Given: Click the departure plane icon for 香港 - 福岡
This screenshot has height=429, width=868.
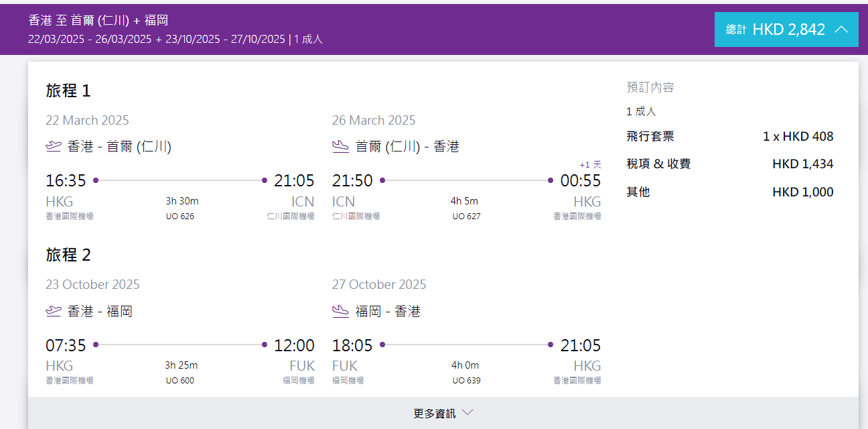Looking at the screenshot, I should (x=54, y=311).
